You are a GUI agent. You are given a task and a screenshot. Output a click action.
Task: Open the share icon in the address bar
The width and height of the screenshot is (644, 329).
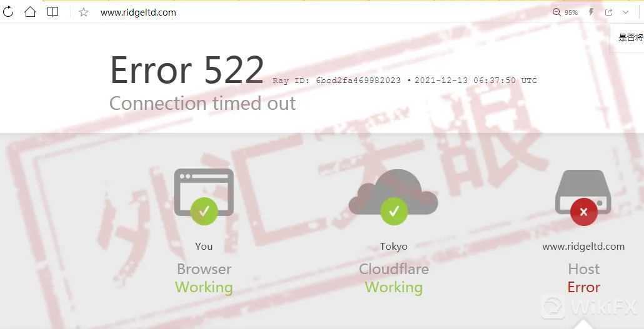pyautogui.click(x=608, y=12)
